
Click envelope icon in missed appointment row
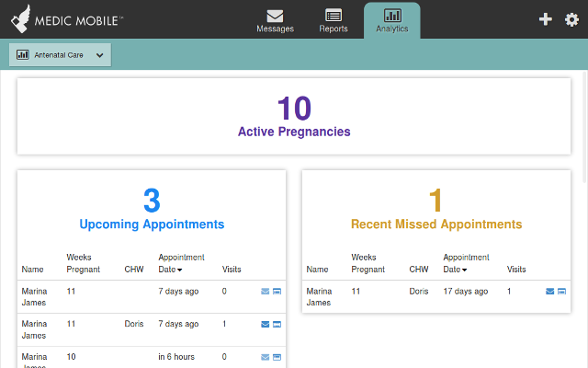pyautogui.click(x=549, y=292)
